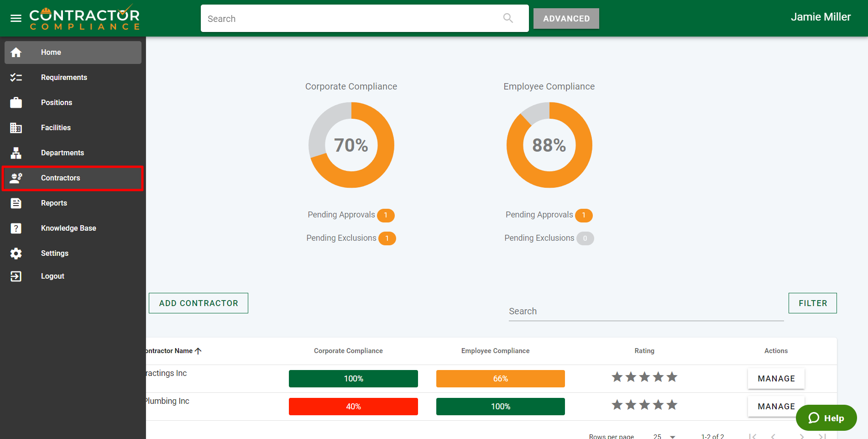
Task: Click the Settings gear icon
Action: click(16, 254)
